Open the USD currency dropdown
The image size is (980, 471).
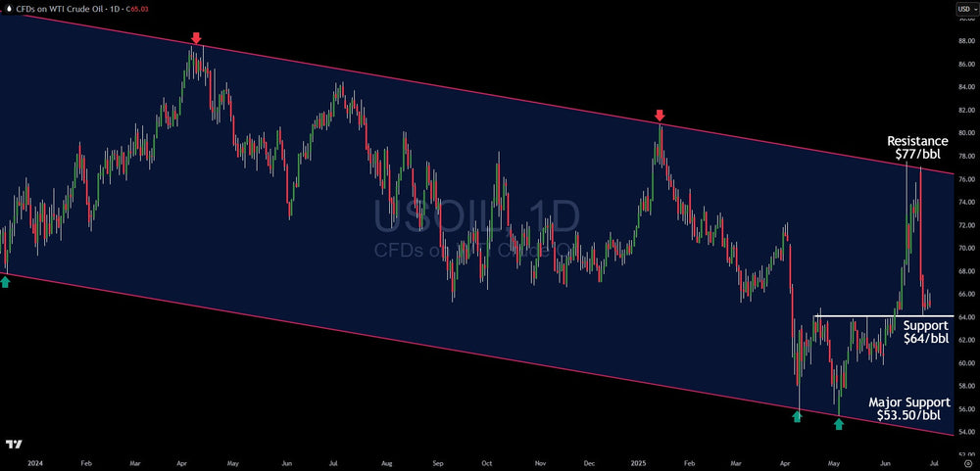click(964, 9)
